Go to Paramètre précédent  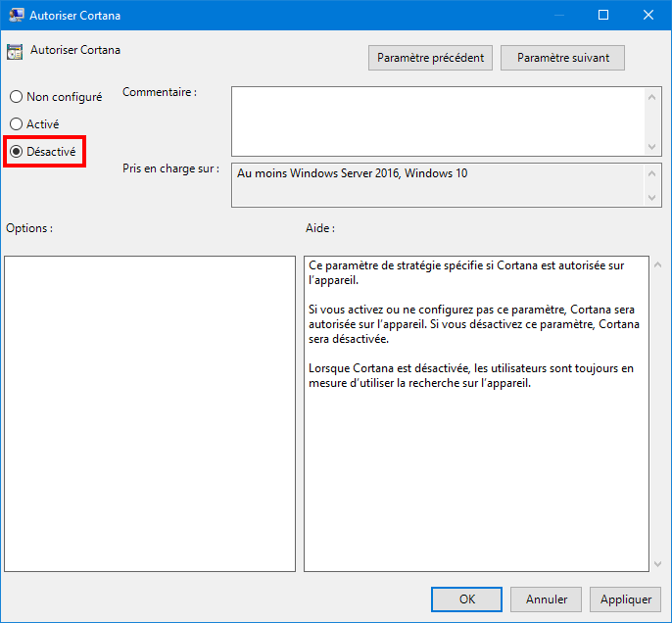point(430,58)
